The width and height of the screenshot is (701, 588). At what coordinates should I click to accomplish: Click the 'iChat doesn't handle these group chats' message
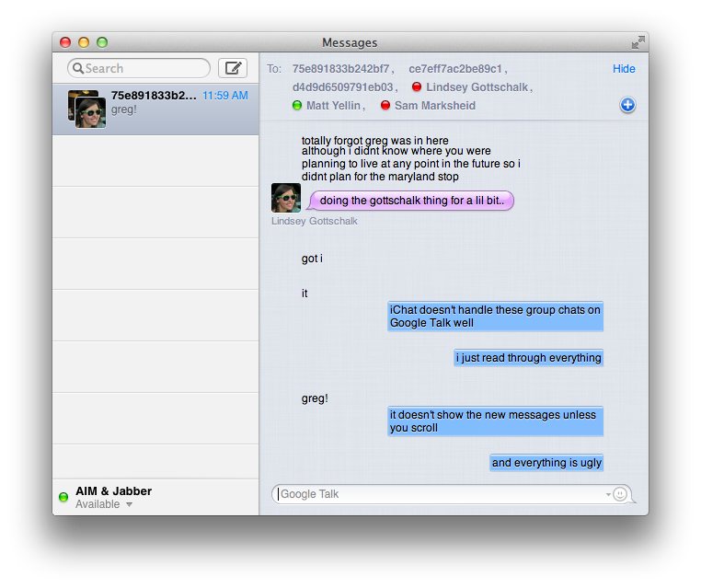[495, 317]
